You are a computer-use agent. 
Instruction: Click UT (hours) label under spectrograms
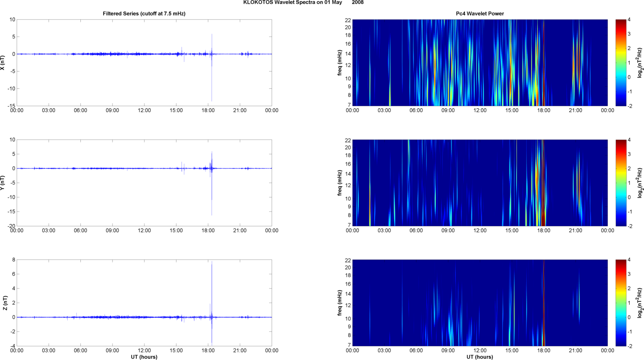tap(479, 357)
